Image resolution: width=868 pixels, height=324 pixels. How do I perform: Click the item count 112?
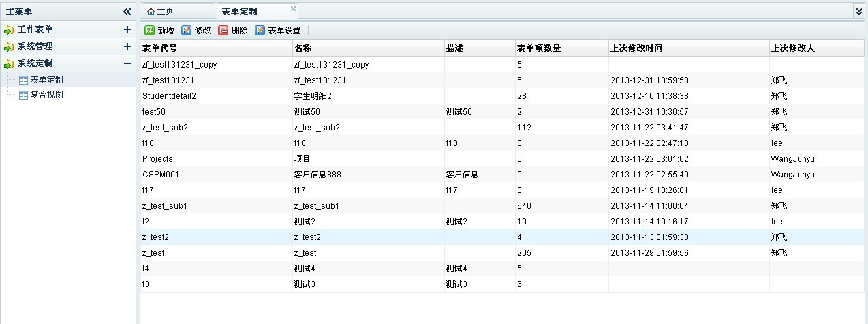tap(524, 128)
